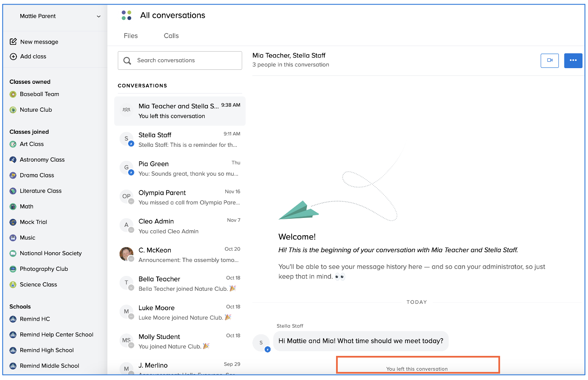Screen dimensions: 588x380
Task: Click the Add class plus icon
Action: tap(13, 56)
